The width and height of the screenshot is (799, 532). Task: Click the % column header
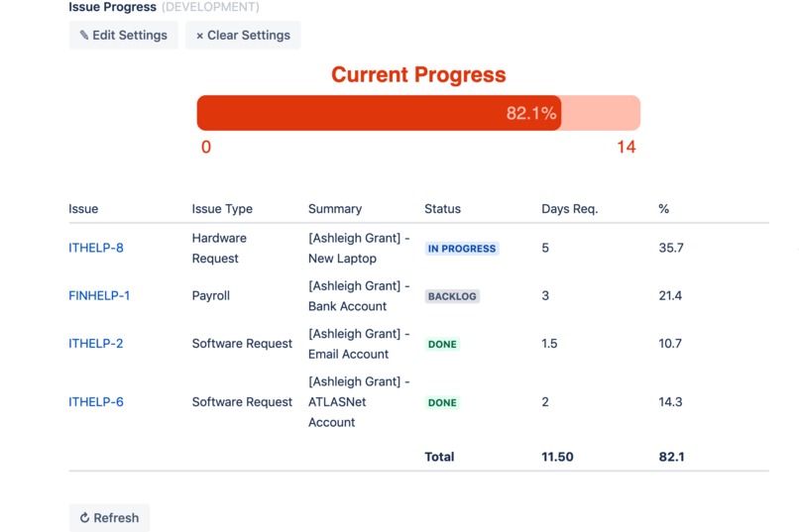(x=663, y=209)
